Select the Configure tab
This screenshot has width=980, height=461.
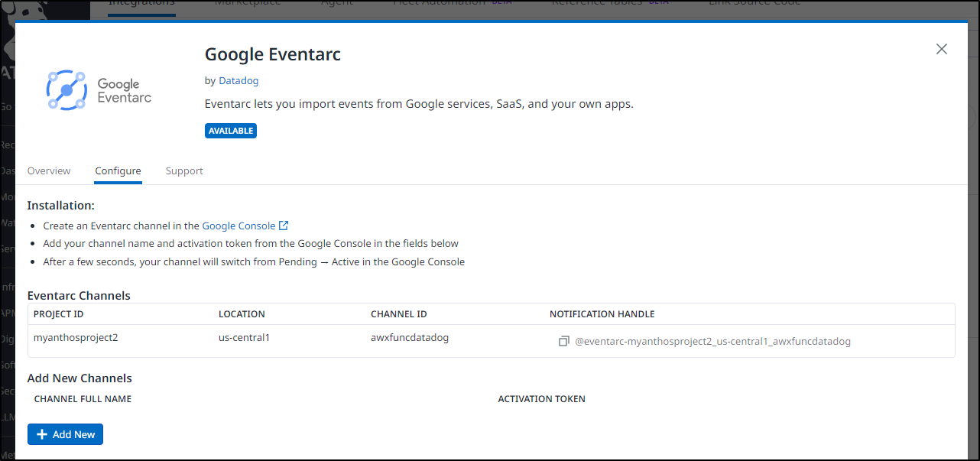pyautogui.click(x=118, y=170)
